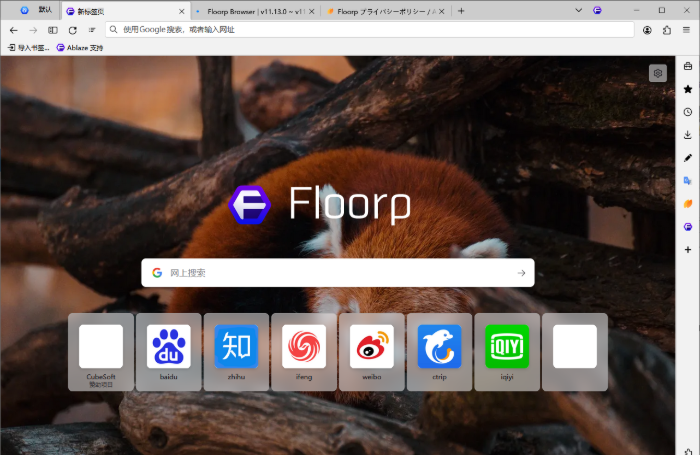Click the 网上搜索 search box

tap(338, 273)
